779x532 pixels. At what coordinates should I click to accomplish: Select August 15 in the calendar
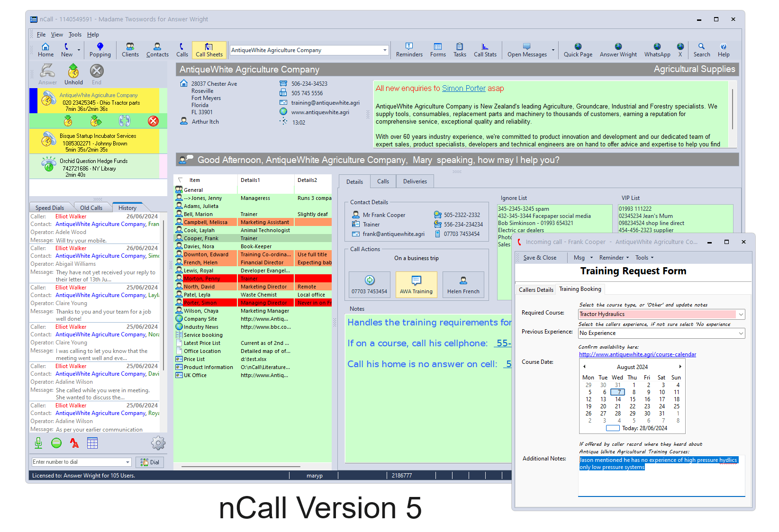coord(633,399)
